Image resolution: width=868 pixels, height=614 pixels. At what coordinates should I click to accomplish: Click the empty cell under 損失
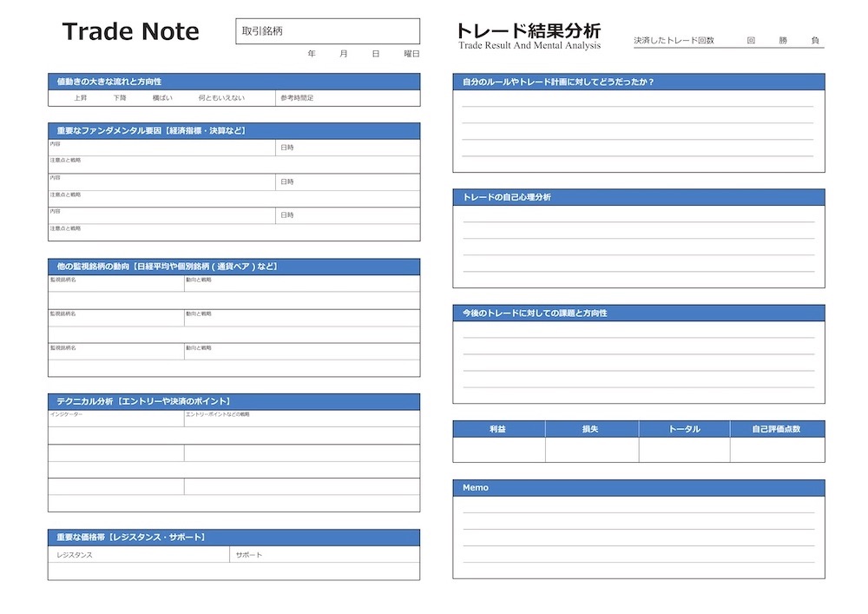click(x=592, y=450)
